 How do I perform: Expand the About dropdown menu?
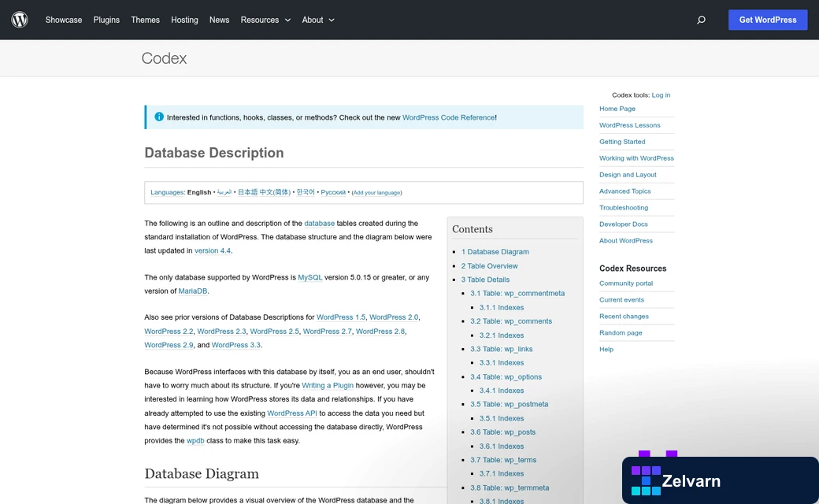pyautogui.click(x=318, y=20)
